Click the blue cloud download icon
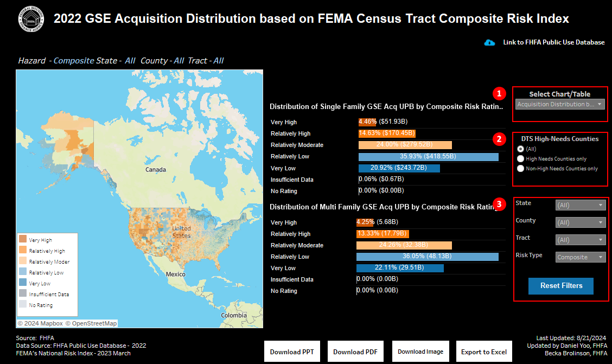 pos(489,42)
